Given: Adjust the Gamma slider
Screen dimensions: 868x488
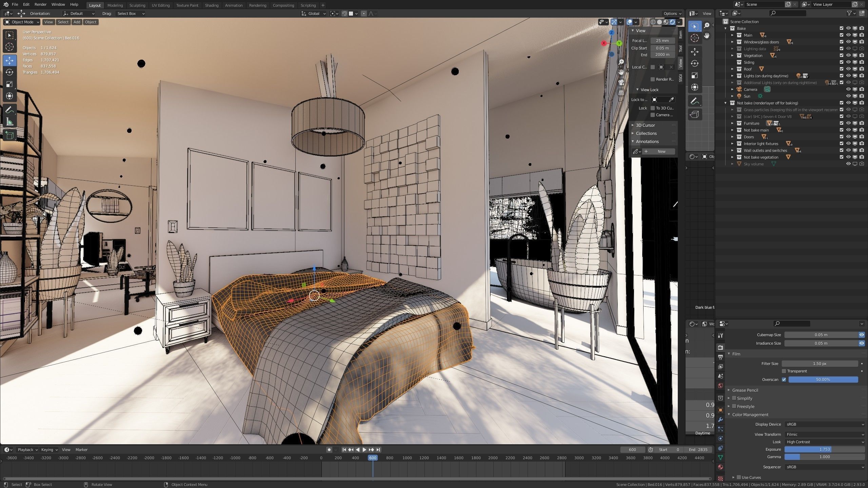Looking at the screenshot, I should [x=825, y=457].
